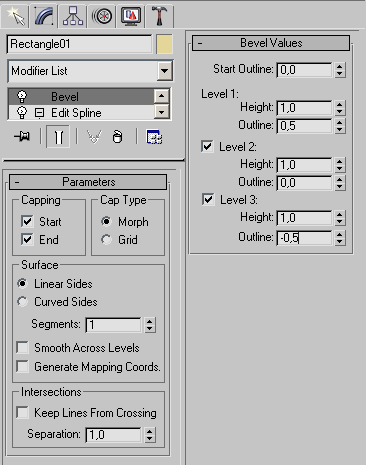Open the Display panel tab
Viewport: 366px width, 465px height.
pos(131,15)
